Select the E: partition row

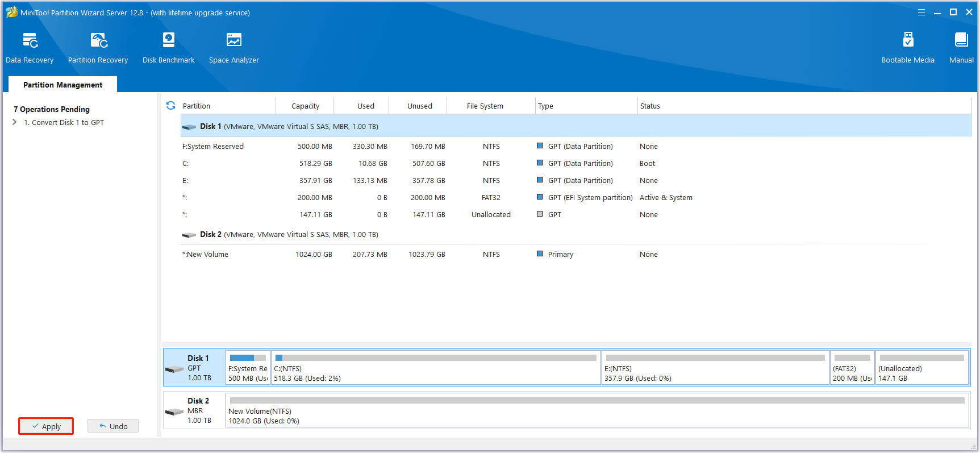pyautogui.click(x=576, y=180)
